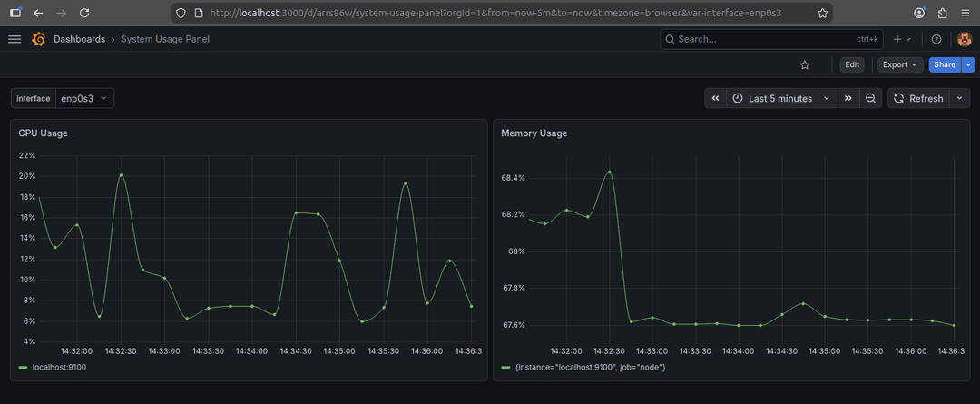The image size is (980, 404).
Task: Shift the time range forward
Action: click(x=848, y=98)
